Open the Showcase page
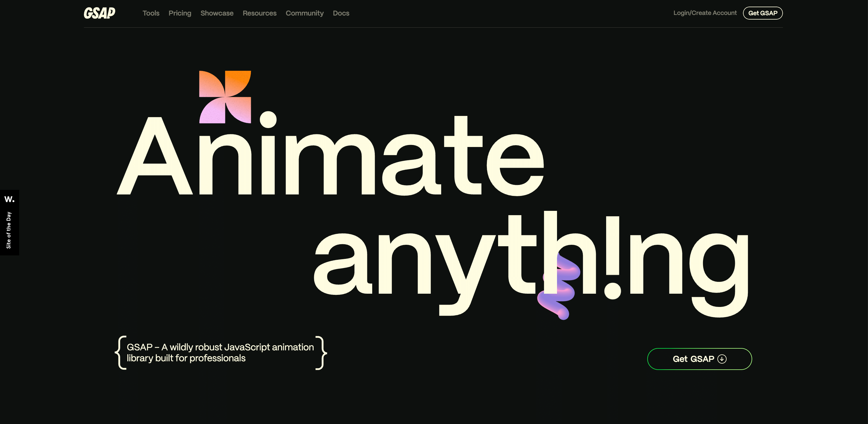The width and height of the screenshot is (868, 424). point(217,13)
